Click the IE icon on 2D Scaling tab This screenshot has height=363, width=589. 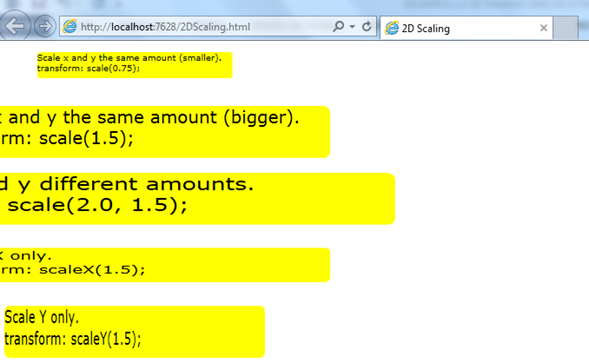pos(392,28)
